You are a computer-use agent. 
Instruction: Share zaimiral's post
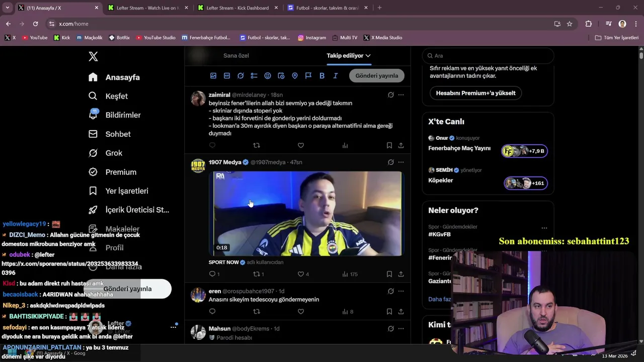pos(401,145)
